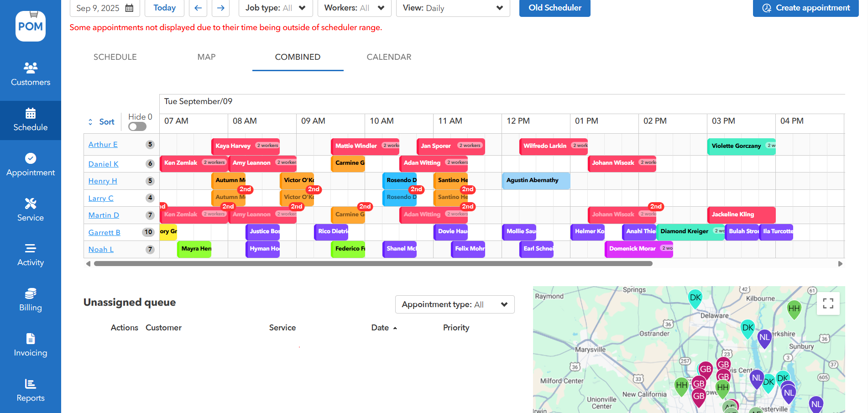Open the Invoicing section
868x413 pixels.
coord(31,345)
